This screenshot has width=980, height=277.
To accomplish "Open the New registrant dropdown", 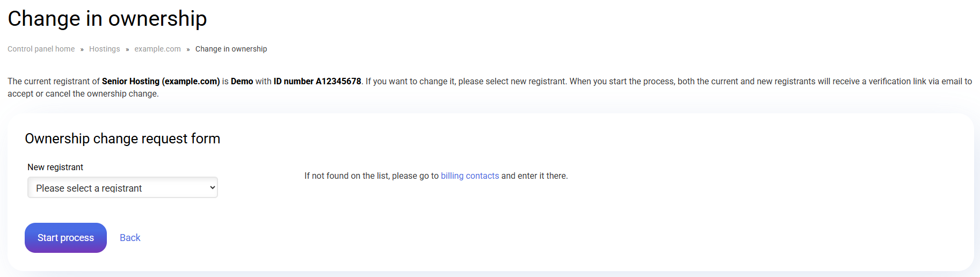I will coord(122,188).
